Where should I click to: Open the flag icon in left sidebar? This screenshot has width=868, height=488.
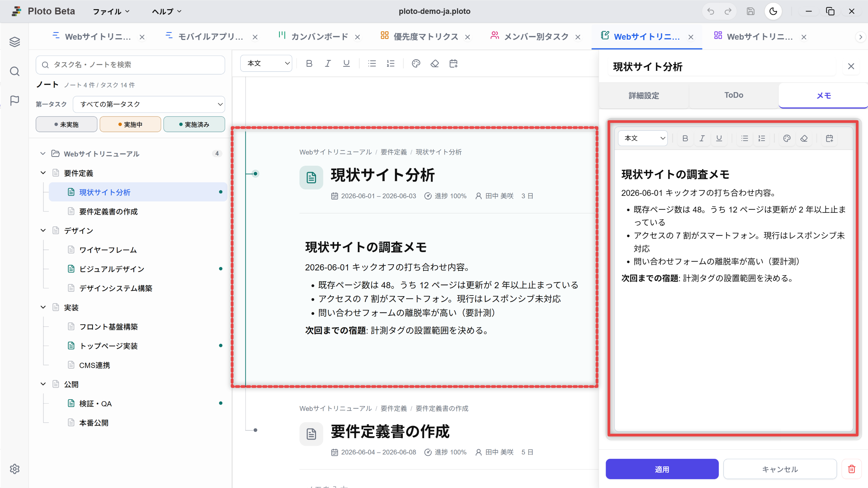coord(15,100)
